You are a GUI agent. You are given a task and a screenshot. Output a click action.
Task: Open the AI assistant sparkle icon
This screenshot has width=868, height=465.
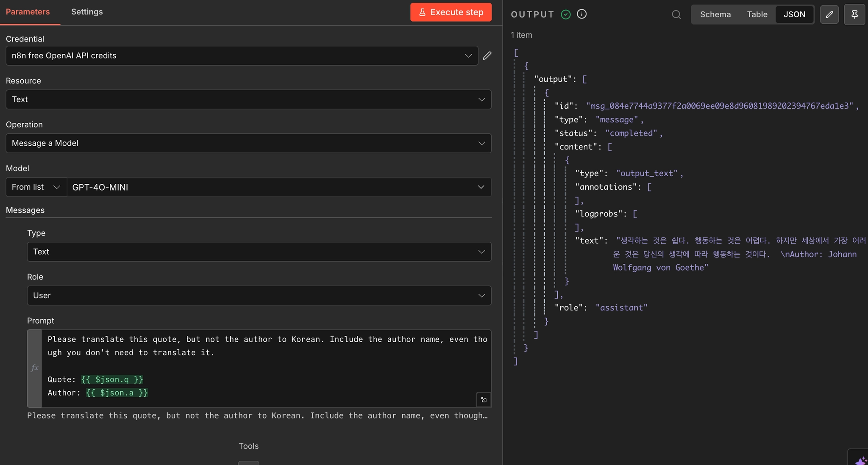click(x=860, y=460)
